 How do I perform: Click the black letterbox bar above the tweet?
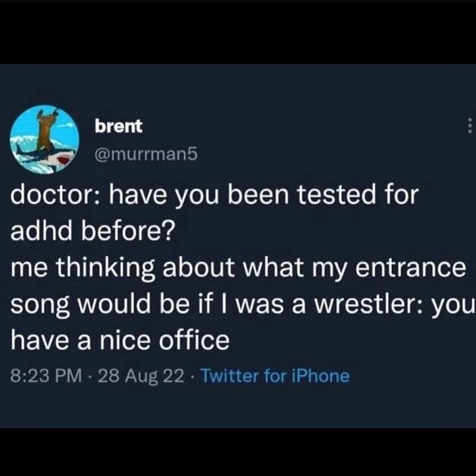click(x=238, y=32)
